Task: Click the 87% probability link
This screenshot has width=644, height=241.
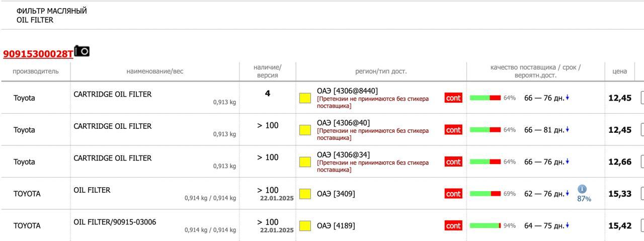Action: [584, 199]
